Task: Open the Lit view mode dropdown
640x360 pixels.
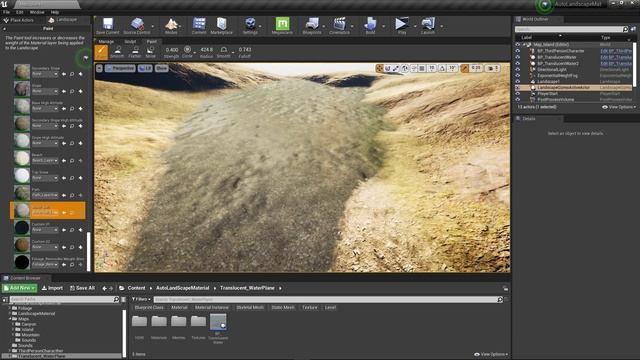Action: click(145, 68)
